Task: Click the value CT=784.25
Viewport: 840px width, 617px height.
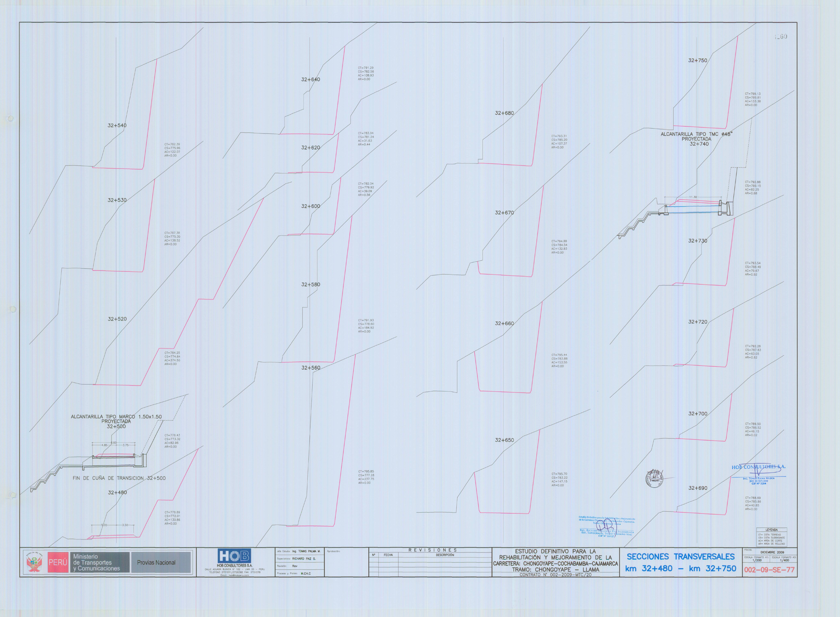Action: (x=172, y=353)
